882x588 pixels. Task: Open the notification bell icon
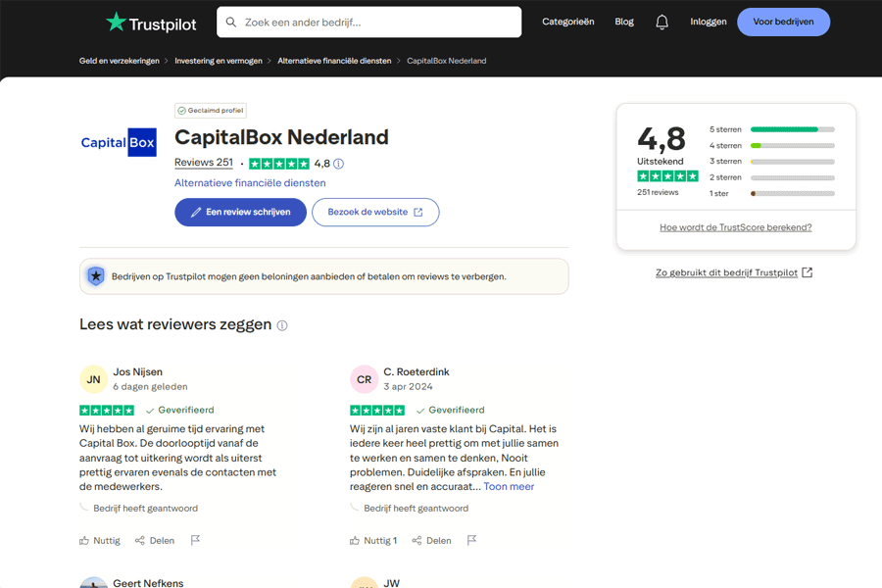(661, 22)
